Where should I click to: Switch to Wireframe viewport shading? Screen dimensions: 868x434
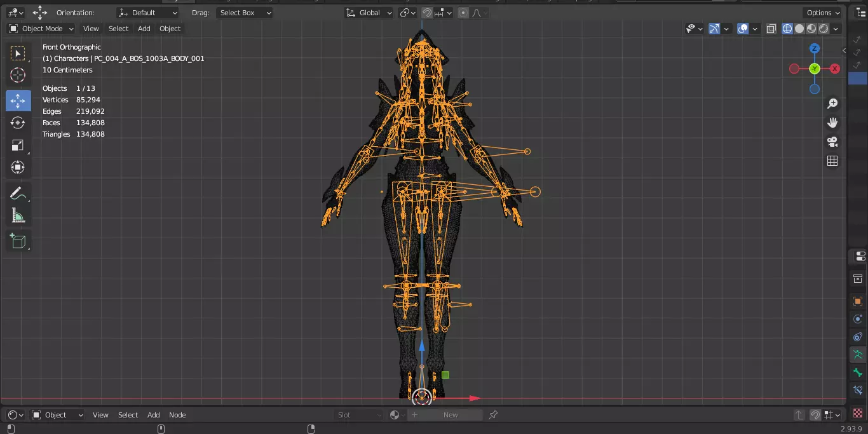787,29
